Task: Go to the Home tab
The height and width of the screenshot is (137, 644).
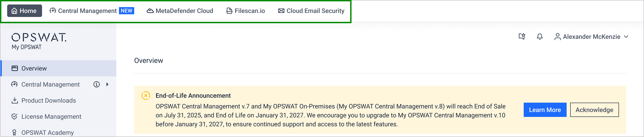Action: coord(25,11)
